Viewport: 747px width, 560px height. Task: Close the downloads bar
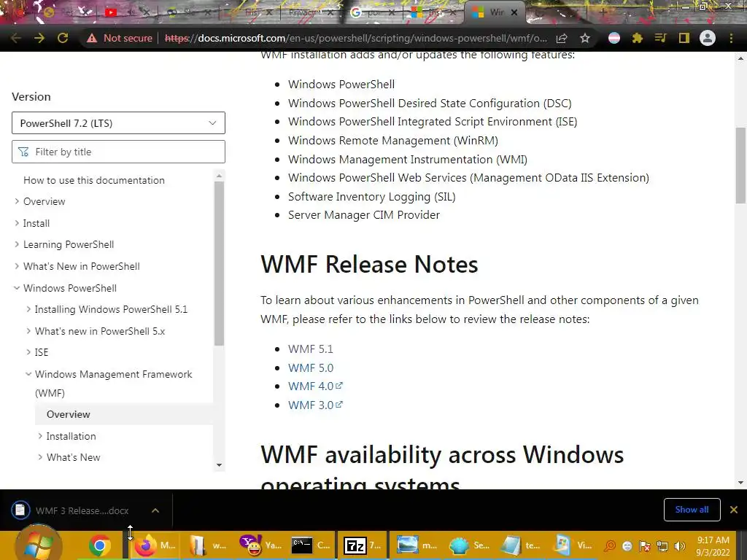point(734,510)
